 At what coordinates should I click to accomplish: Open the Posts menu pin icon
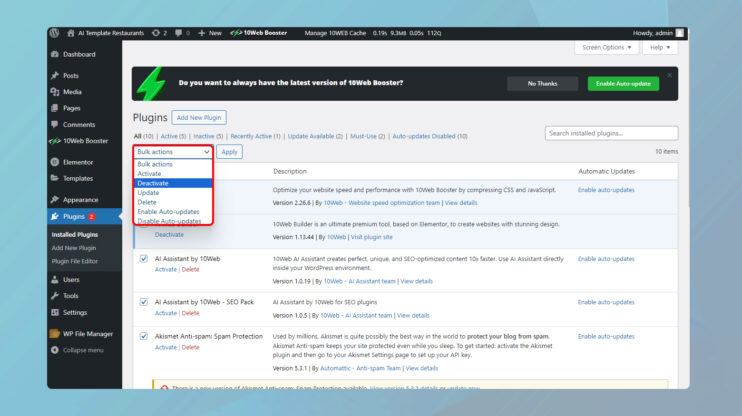(54, 76)
